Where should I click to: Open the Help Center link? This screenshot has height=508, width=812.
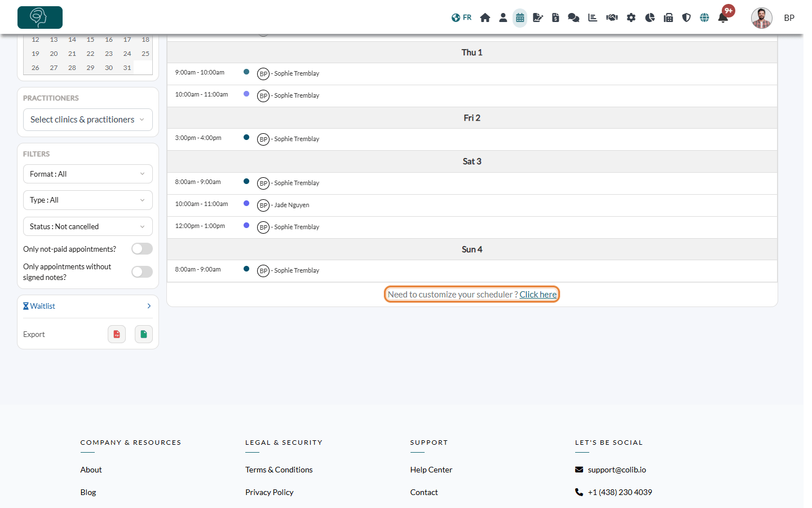coord(431,470)
